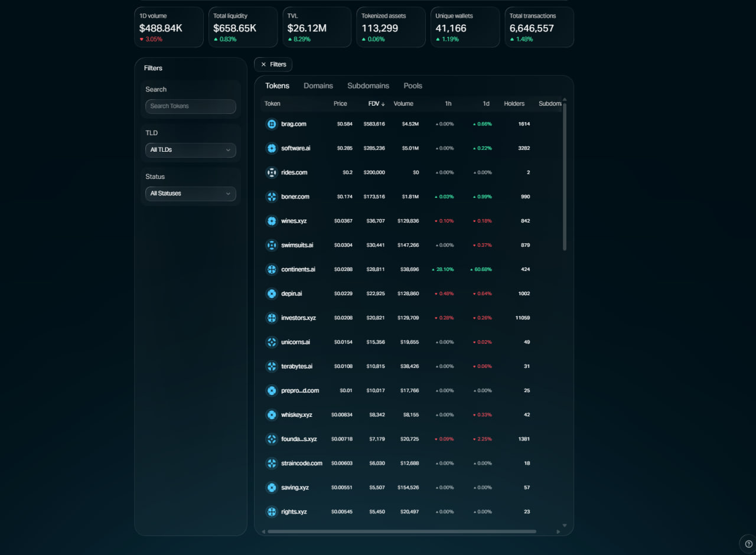
Task: Open the depin.ai token link
Action: [x=291, y=293]
